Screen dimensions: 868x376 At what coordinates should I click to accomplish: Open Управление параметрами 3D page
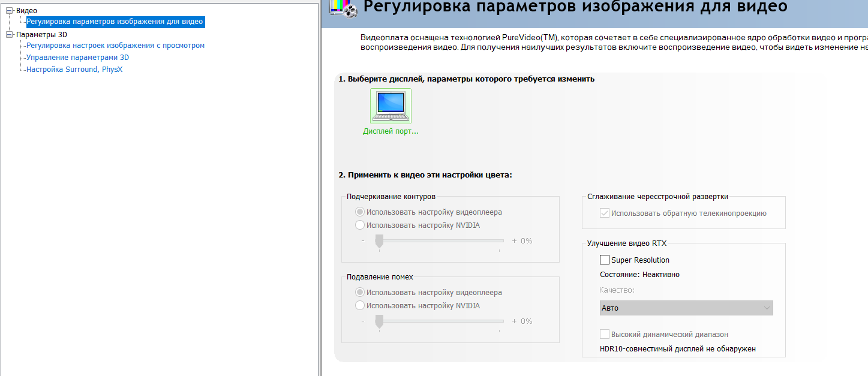[77, 58]
